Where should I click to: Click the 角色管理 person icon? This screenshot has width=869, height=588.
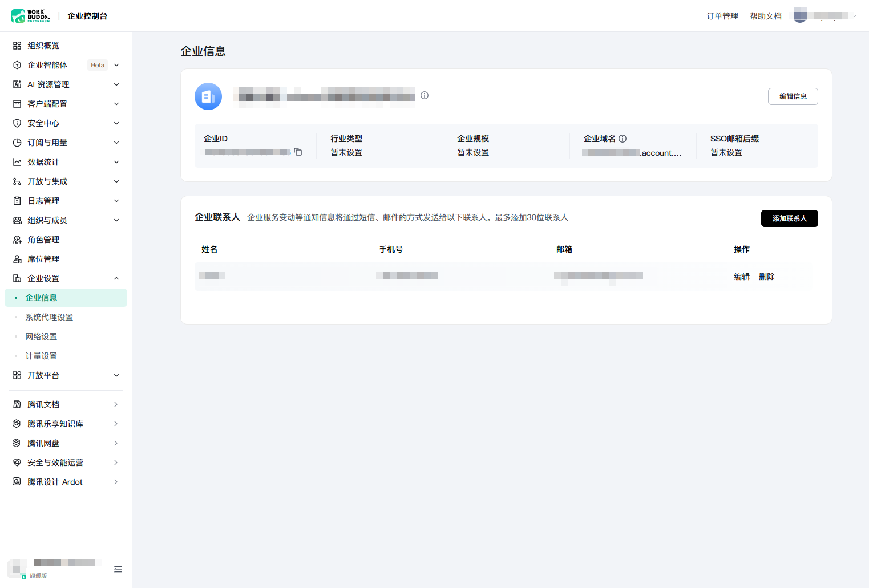pyautogui.click(x=17, y=240)
